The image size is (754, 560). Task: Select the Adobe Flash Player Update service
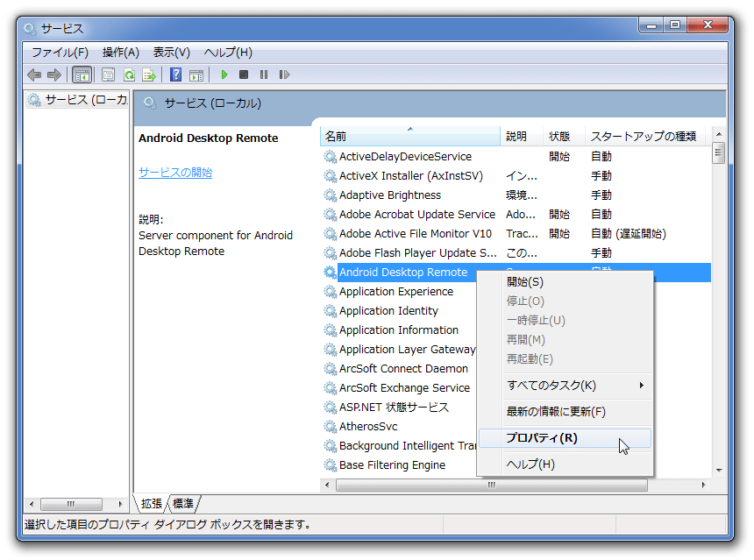point(418,253)
